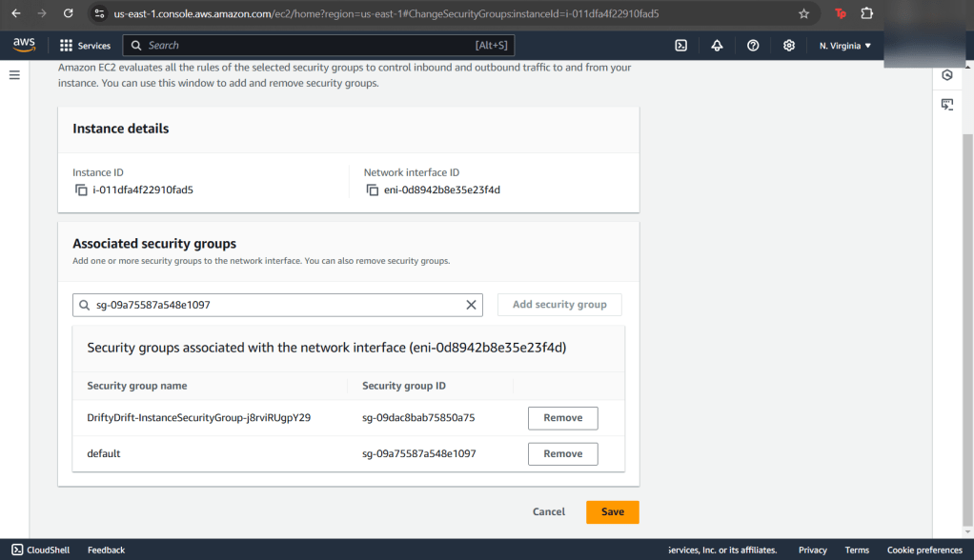Open the console settings gear icon

pos(789,46)
